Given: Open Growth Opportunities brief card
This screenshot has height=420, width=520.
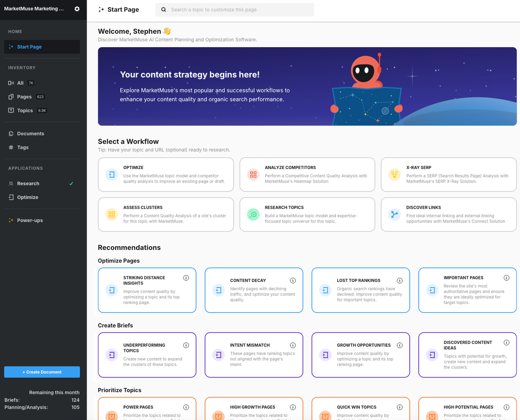Looking at the screenshot, I should click(361, 355).
